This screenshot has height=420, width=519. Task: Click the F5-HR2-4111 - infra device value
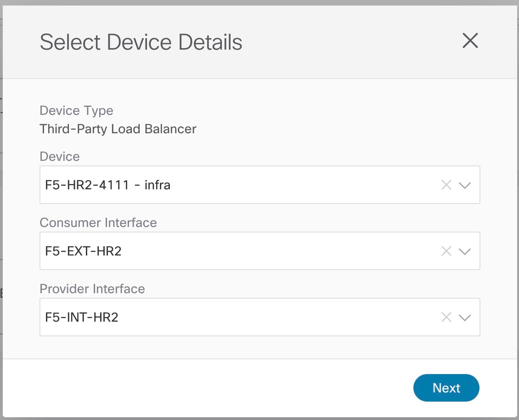pos(107,185)
